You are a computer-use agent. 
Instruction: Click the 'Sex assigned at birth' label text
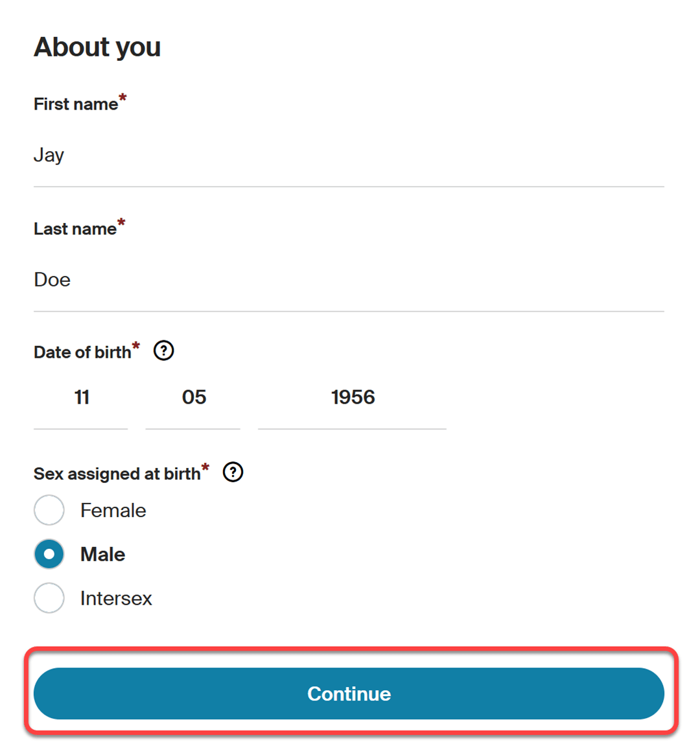pos(117,474)
